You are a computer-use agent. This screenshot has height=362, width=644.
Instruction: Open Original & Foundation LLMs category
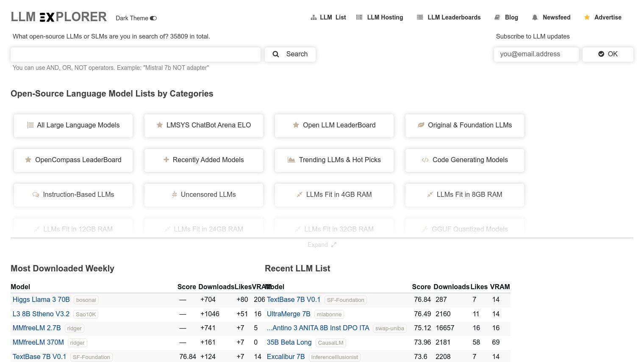pyautogui.click(x=465, y=125)
